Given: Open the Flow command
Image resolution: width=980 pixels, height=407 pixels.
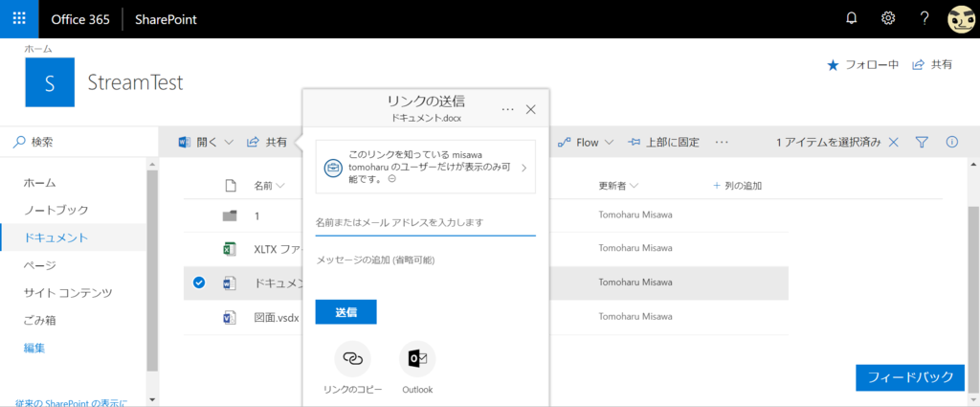Looking at the screenshot, I should pos(578,143).
